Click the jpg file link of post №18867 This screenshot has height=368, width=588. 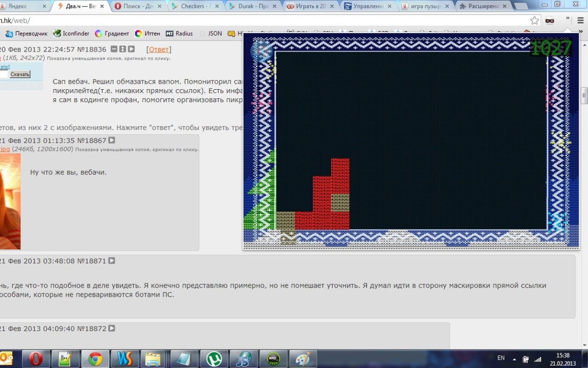5,149
